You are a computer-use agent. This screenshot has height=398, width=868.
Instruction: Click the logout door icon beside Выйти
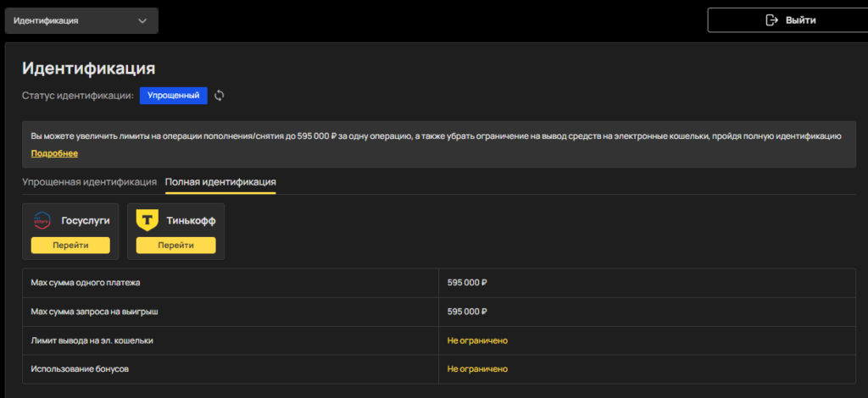tap(771, 20)
